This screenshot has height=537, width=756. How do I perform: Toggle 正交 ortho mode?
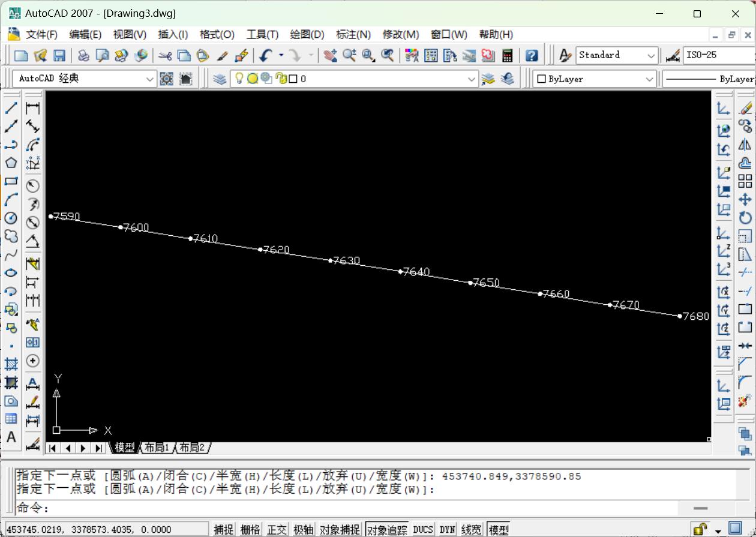(277, 529)
